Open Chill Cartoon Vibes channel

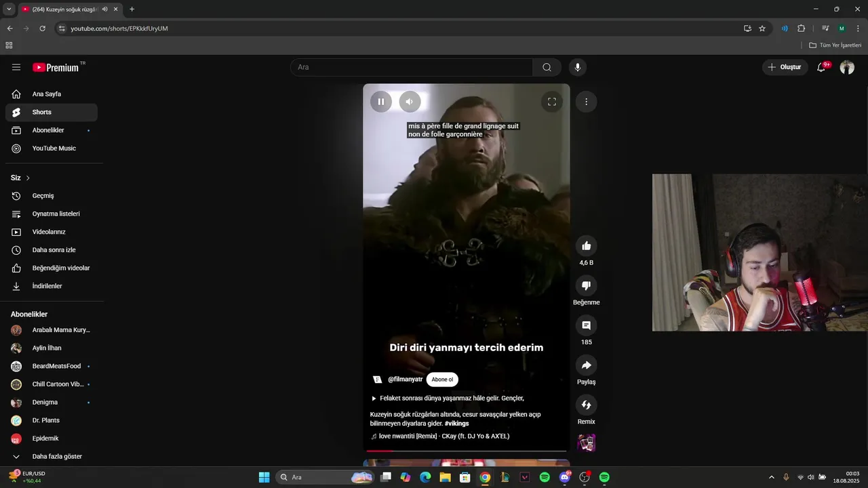coord(52,384)
